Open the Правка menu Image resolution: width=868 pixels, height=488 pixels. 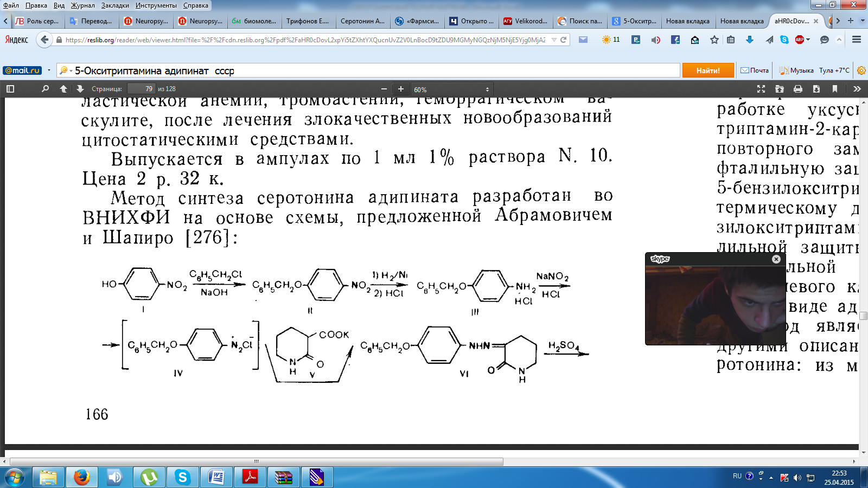36,5
